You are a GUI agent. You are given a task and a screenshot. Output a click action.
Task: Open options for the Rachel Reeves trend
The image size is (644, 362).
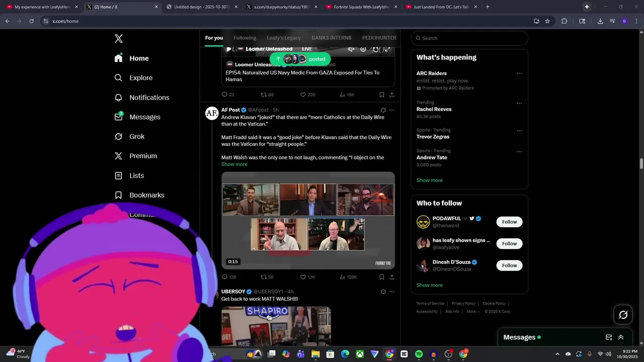[519, 104]
